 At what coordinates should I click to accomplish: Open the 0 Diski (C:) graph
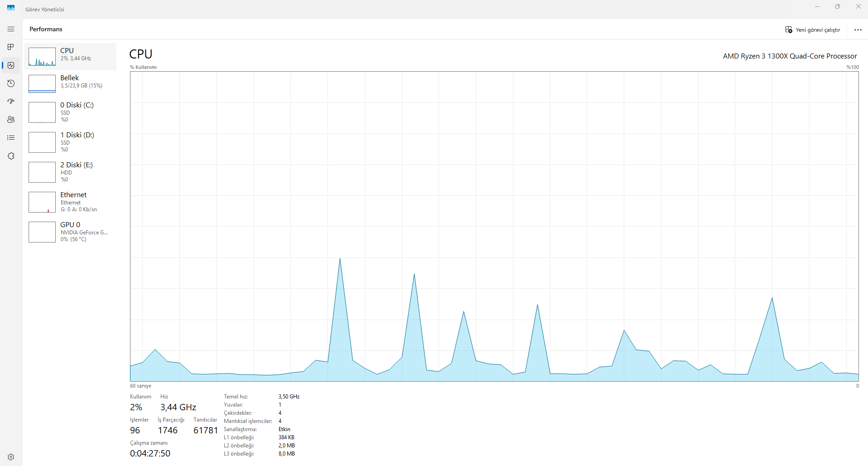[x=70, y=112]
